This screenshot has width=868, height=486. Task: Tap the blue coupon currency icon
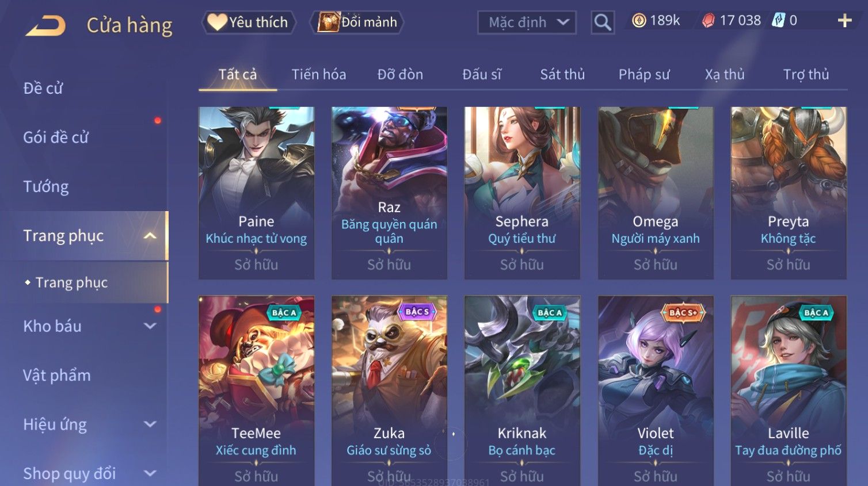pos(778,21)
